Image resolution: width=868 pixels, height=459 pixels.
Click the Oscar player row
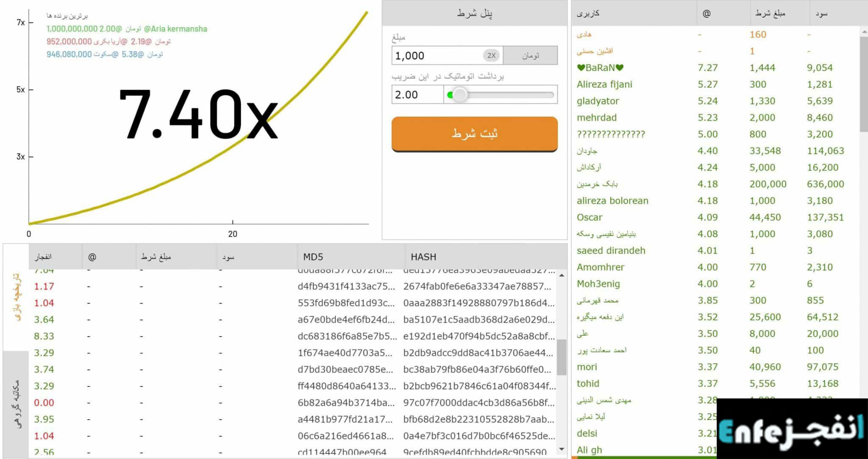589,217
